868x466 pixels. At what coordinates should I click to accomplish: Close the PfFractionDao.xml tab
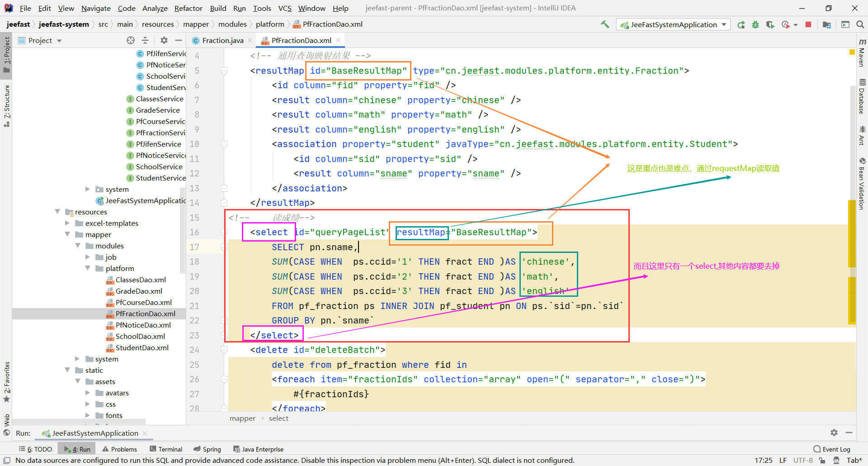[x=338, y=40]
